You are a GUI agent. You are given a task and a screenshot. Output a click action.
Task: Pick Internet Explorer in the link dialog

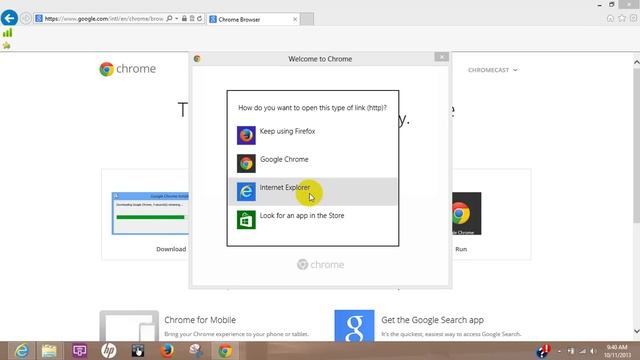tap(313, 191)
